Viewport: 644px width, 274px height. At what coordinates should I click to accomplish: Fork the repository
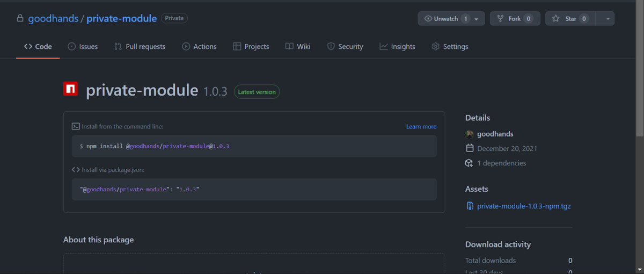(x=515, y=19)
